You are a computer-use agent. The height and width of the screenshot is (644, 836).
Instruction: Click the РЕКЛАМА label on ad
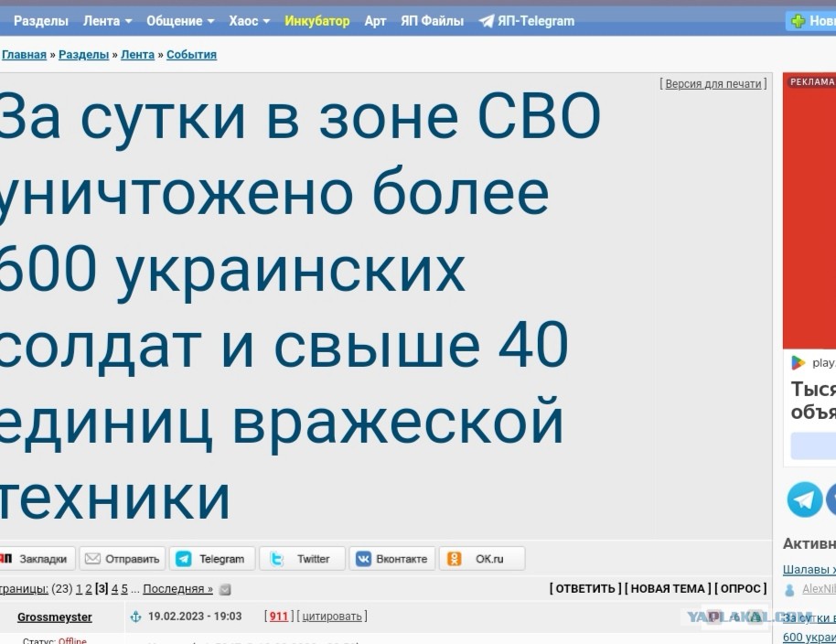812,81
